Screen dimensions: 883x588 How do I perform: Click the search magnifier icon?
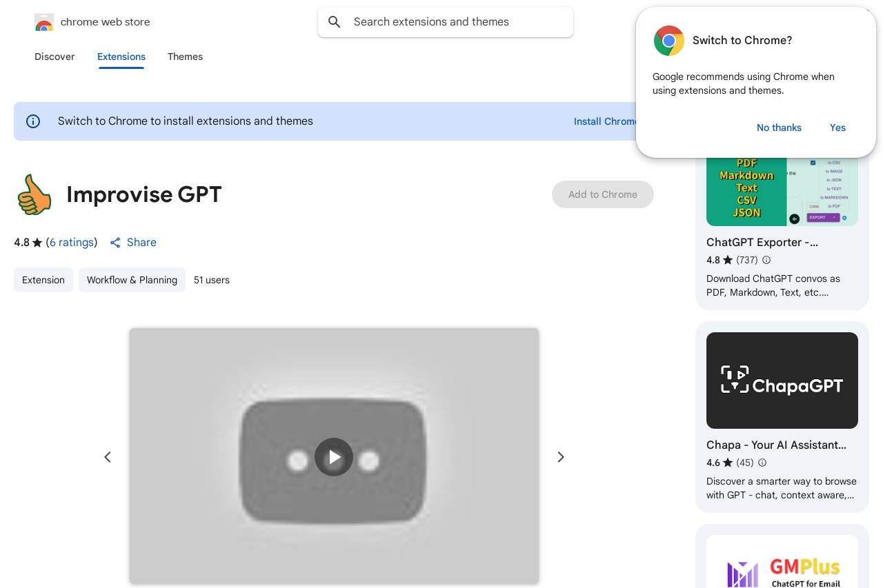(x=335, y=22)
